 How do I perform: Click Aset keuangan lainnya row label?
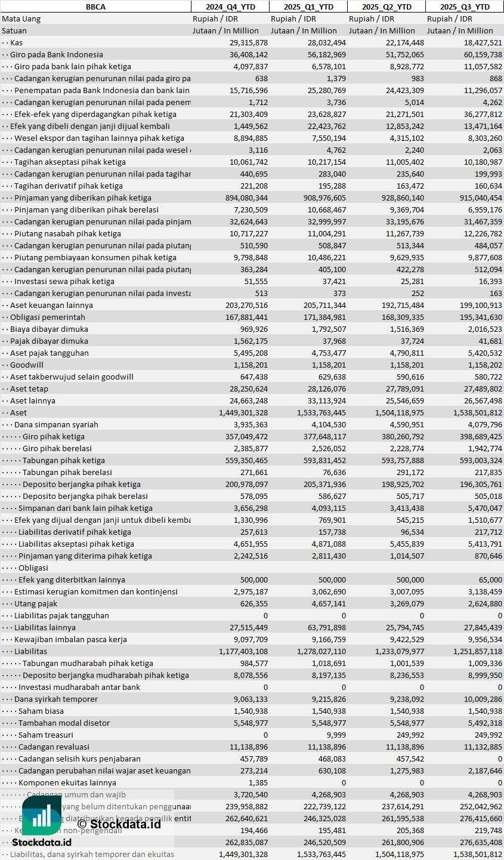(51, 305)
